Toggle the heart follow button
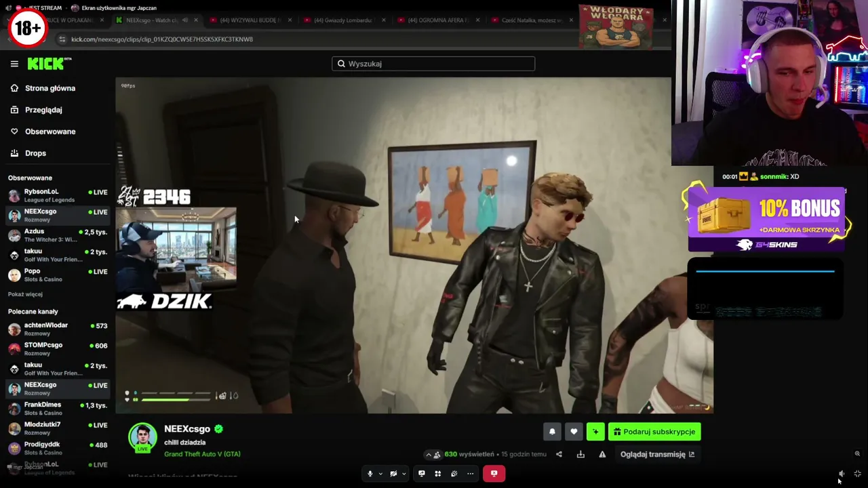 (x=574, y=432)
